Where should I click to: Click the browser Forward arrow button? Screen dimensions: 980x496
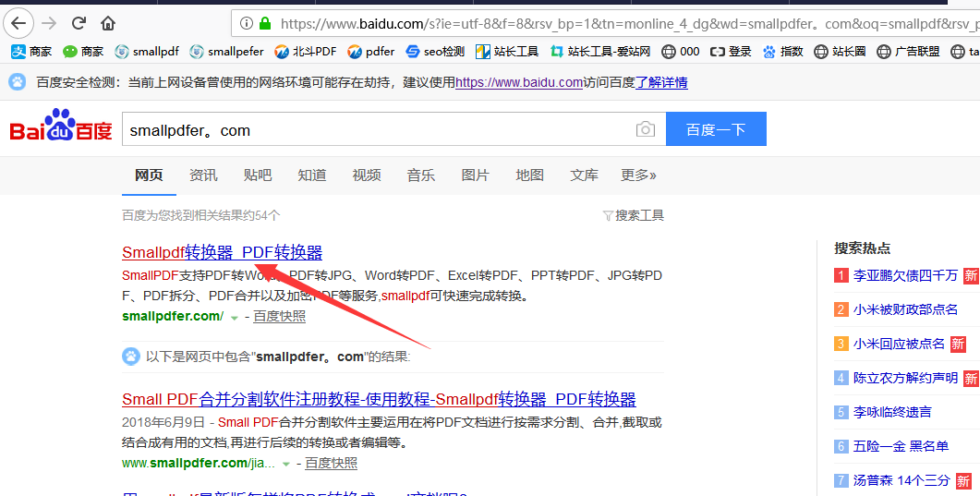(49, 24)
